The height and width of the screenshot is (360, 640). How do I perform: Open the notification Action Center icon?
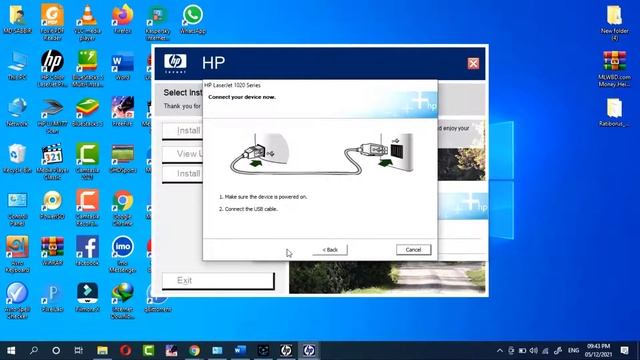[x=624, y=350]
